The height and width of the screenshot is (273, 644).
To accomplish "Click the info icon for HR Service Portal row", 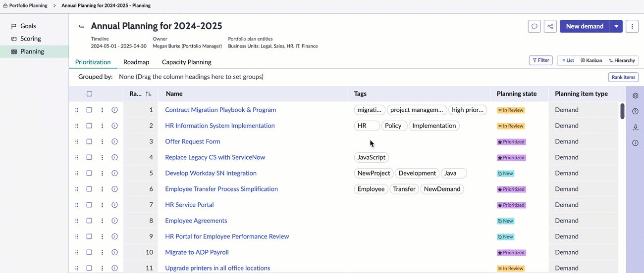I will (114, 205).
